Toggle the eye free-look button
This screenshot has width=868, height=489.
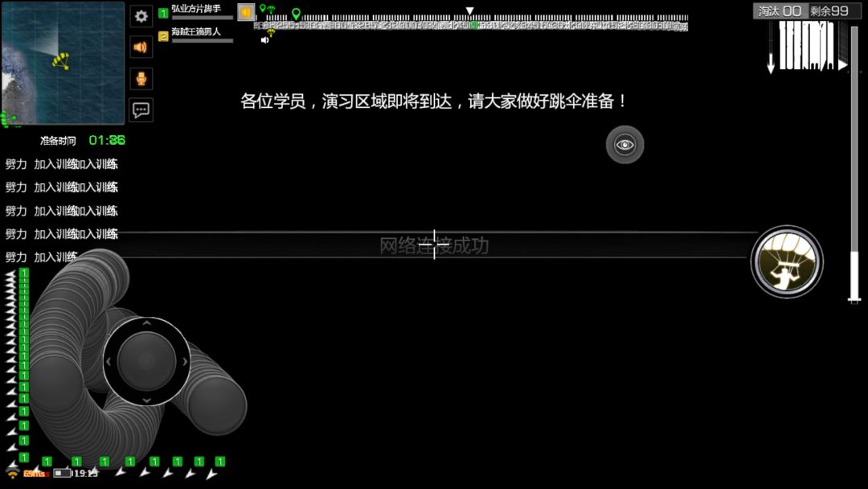click(625, 145)
